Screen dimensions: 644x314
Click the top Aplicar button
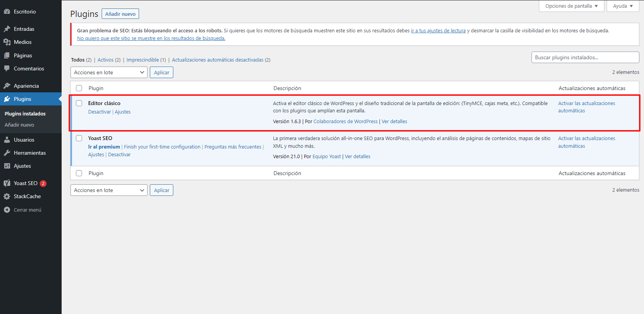[x=162, y=72]
